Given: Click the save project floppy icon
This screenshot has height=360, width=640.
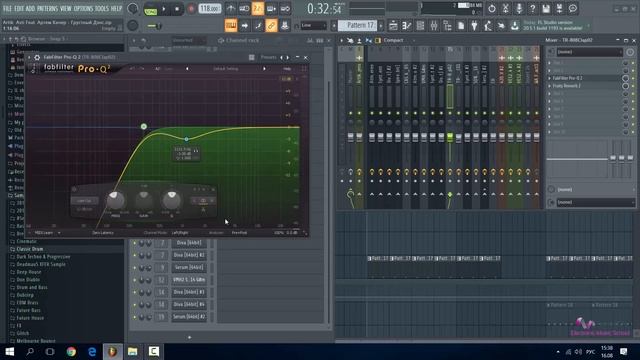Looking at the screenshot, I should 546,8.
